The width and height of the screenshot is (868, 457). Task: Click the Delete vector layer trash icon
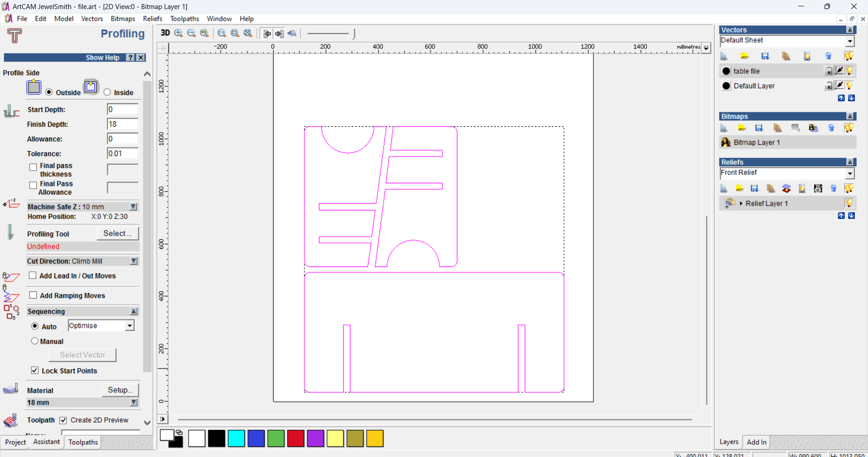click(828, 56)
